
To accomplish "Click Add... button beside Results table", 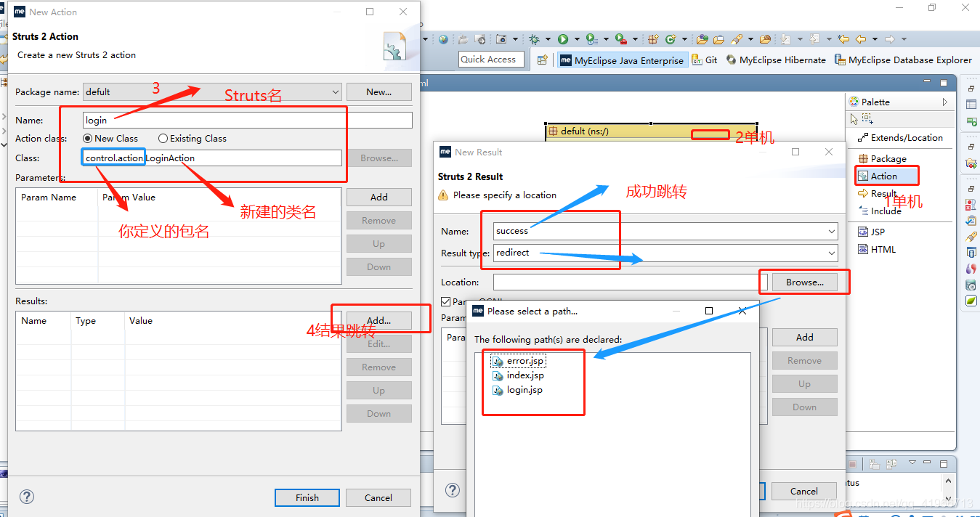I will click(378, 320).
